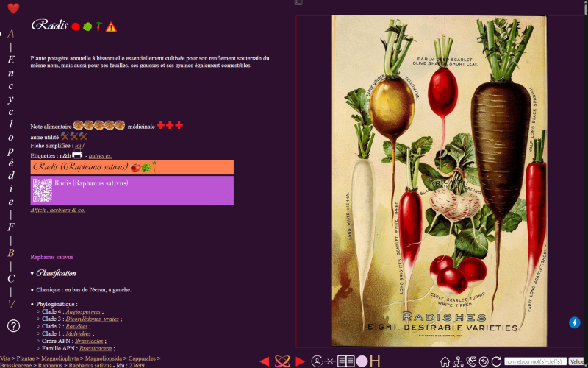This screenshot has height=368, width=588.
Task: Click Raphanus genus in the breadcrumb
Action: (50, 365)
